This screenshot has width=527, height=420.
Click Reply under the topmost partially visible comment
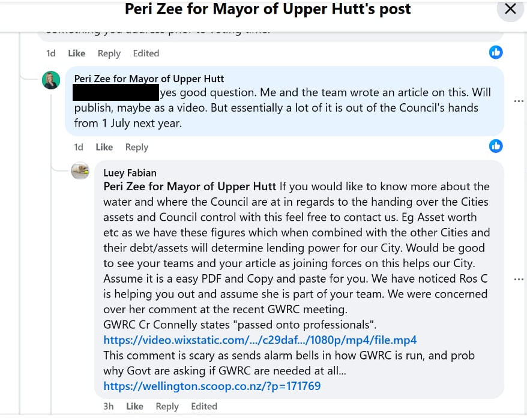coord(109,53)
